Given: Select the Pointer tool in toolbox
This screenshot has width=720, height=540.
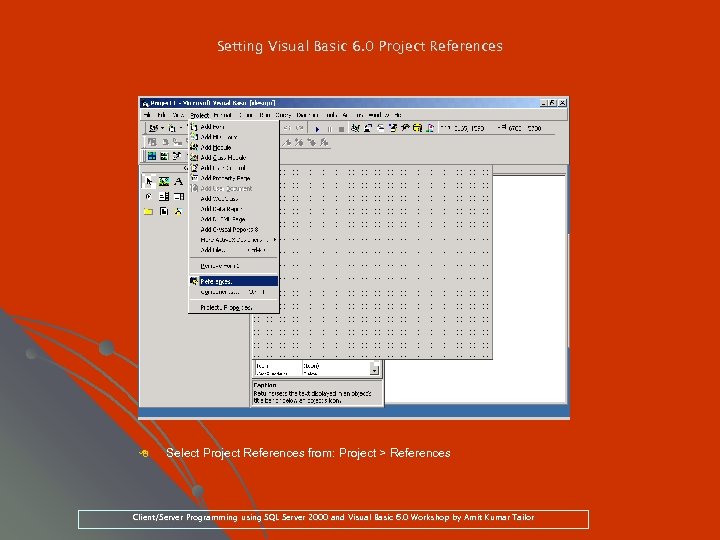Looking at the screenshot, I should (148, 182).
